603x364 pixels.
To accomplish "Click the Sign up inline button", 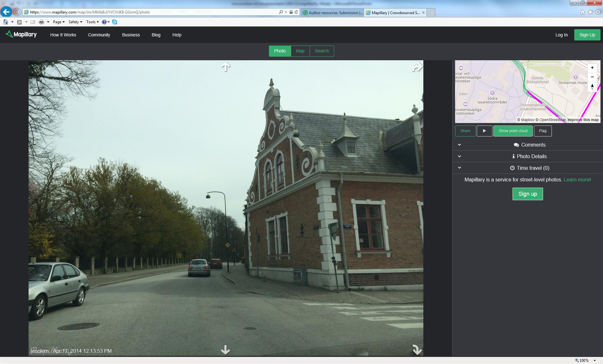I will pyautogui.click(x=528, y=194).
